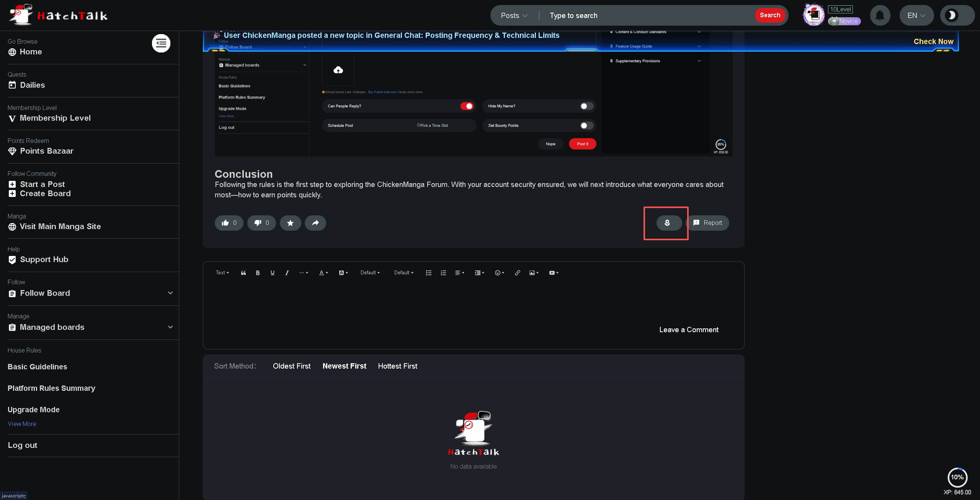Open the EN language dropdown

click(916, 15)
